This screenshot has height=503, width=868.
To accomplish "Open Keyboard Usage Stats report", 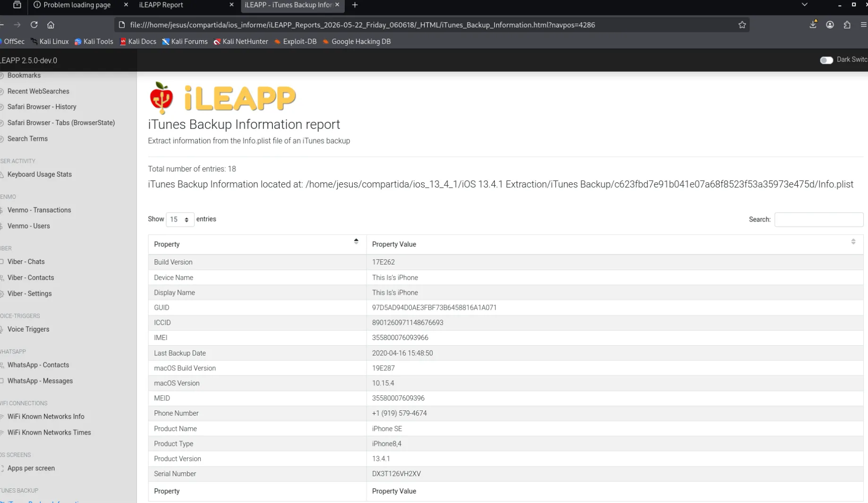I will coord(40,175).
